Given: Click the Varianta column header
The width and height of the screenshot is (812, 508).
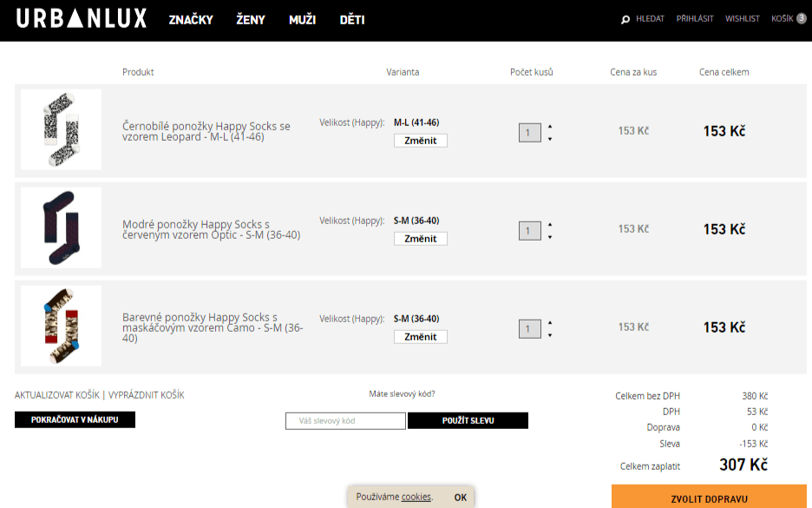Looking at the screenshot, I should click(403, 72).
